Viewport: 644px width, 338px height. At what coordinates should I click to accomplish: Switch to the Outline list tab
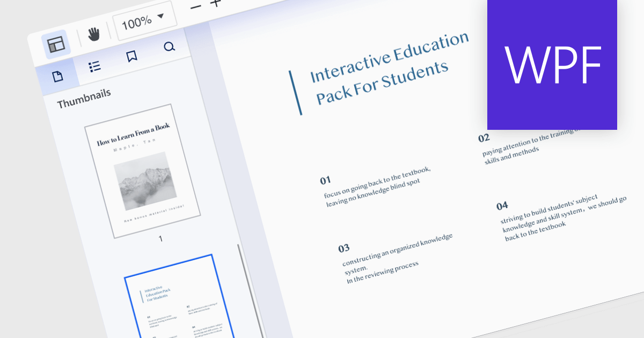(94, 67)
